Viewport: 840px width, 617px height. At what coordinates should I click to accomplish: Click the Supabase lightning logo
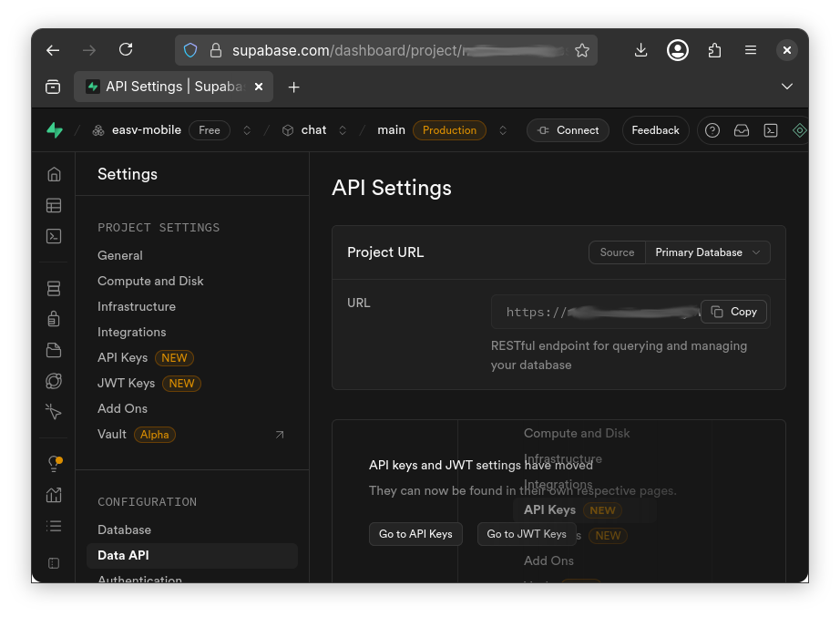coord(55,130)
